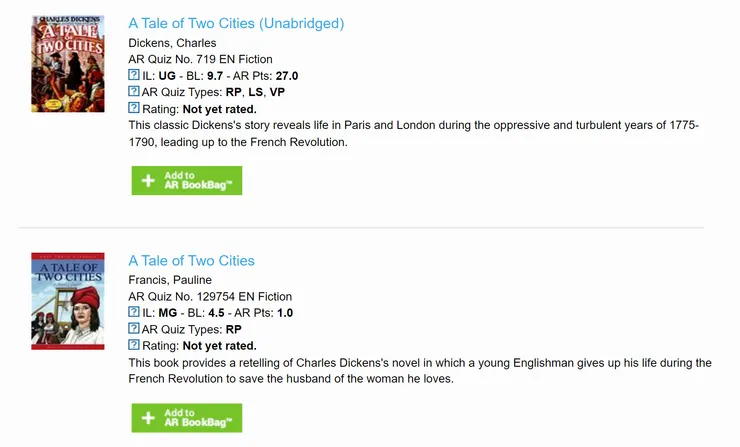Click AR Quiz No. 719 text
The image size is (740, 447).
pyautogui.click(x=200, y=59)
